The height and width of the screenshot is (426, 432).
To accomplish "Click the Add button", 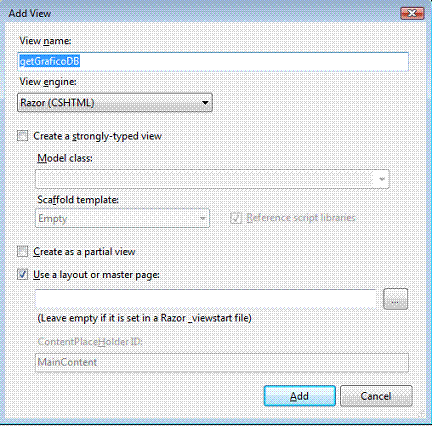I will click(299, 396).
